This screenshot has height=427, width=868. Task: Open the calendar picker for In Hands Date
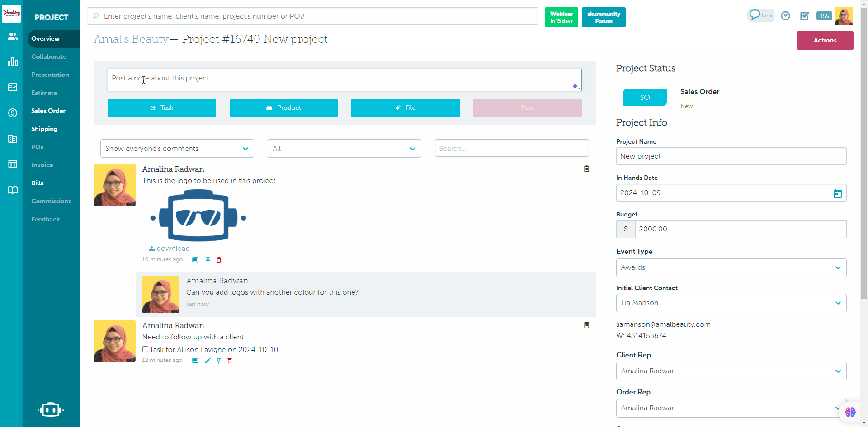coord(837,193)
